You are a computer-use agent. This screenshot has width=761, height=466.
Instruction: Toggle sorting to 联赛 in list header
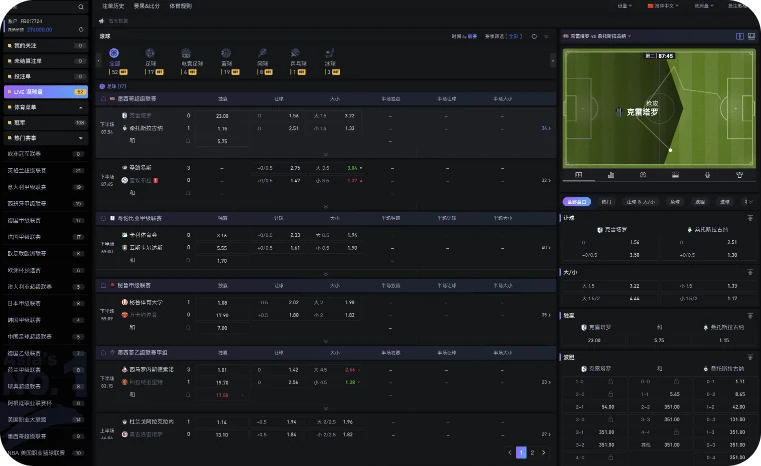(472, 36)
